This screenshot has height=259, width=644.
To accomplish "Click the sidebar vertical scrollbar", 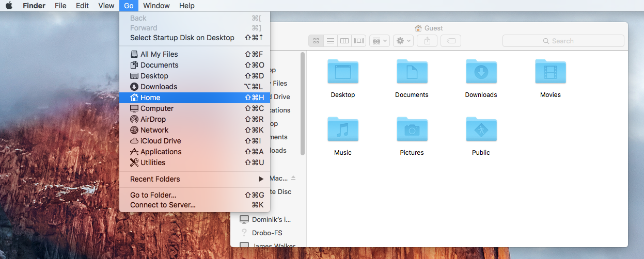I will (x=303, y=103).
